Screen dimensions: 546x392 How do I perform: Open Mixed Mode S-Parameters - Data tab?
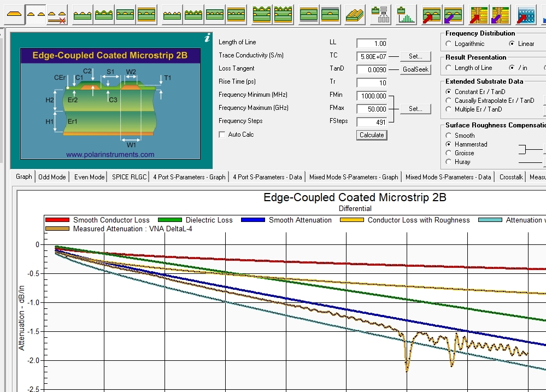click(448, 177)
